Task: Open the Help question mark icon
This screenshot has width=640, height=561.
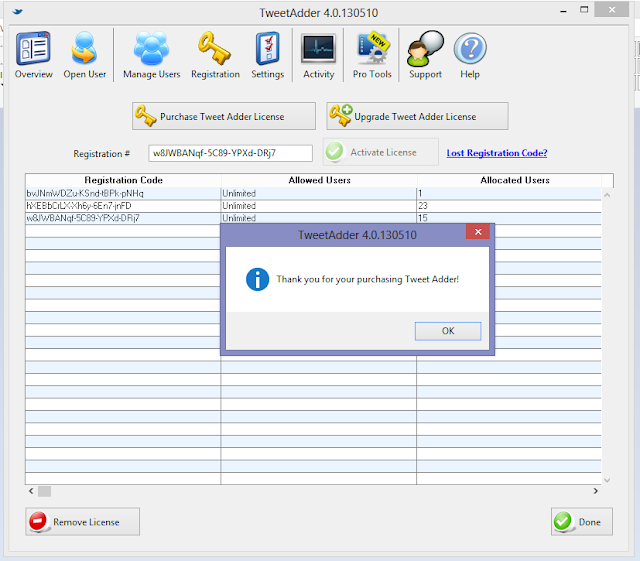Action: (470, 55)
